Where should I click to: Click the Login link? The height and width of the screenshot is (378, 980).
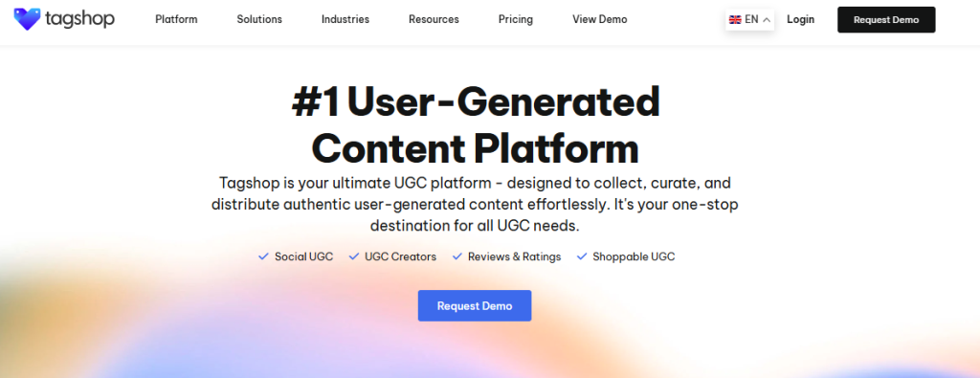click(801, 19)
